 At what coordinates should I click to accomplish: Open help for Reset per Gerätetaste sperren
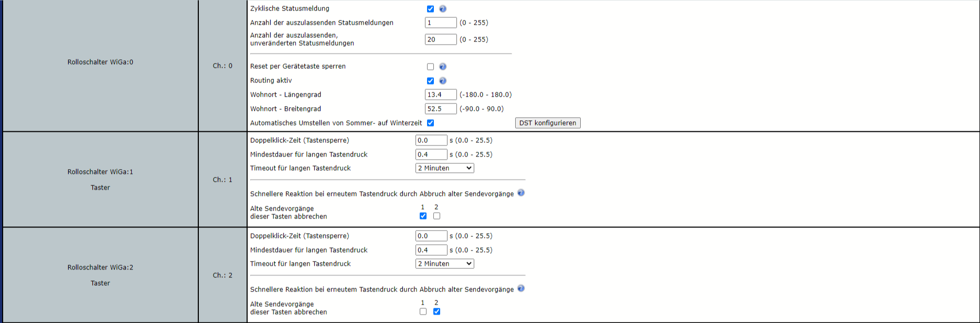click(x=443, y=67)
